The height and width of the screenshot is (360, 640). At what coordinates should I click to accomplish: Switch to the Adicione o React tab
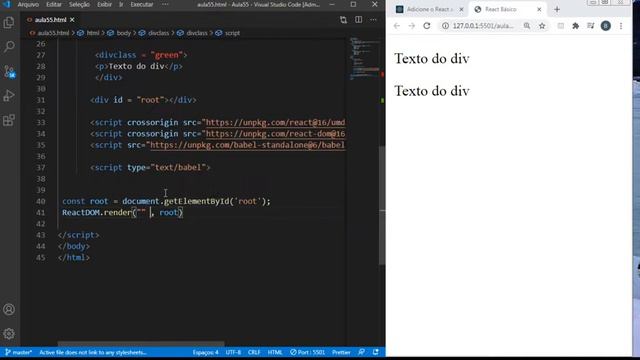[429, 9]
